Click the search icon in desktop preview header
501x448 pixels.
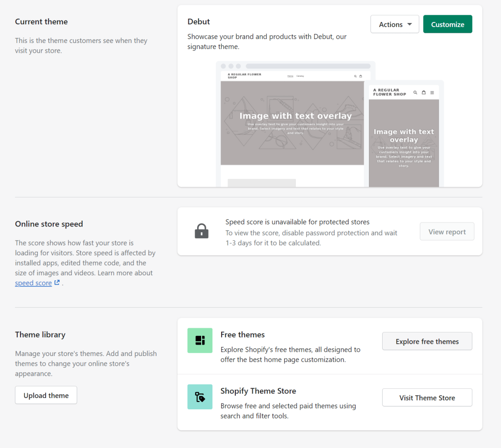[x=355, y=76]
